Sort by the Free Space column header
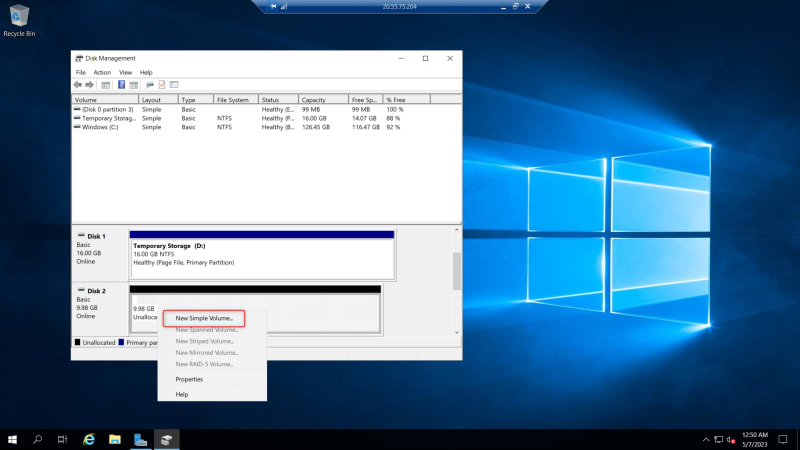This screenshot has height=450, width=800. pos(365,99)
